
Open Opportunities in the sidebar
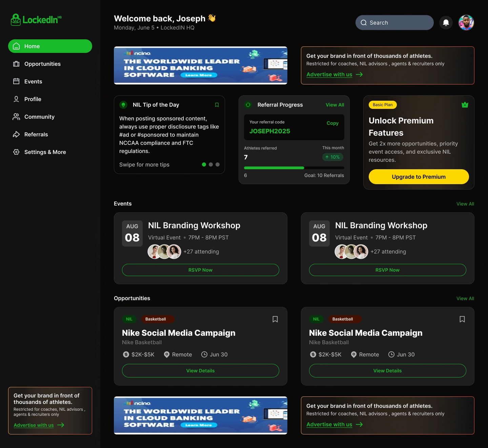50,64
